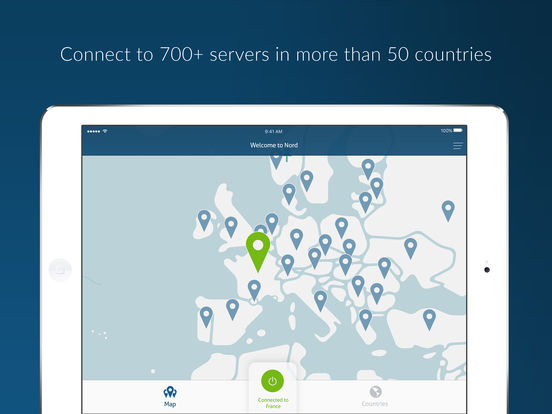Image resolution: width=552 pixels, height=414 pixels.
Task: Select the Serbia server pin
Action: (x=358, y=286)
